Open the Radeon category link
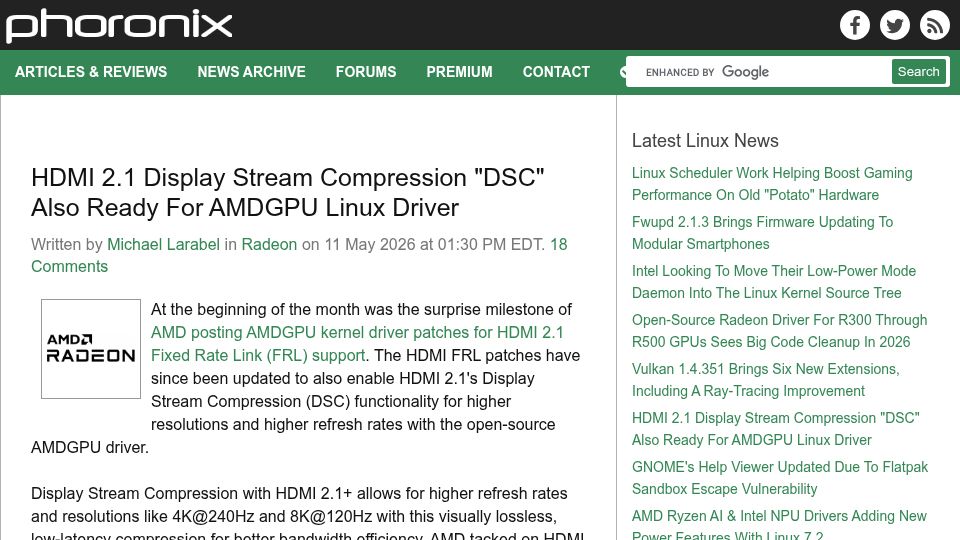The image size is (960, 540). coord(269,244)
